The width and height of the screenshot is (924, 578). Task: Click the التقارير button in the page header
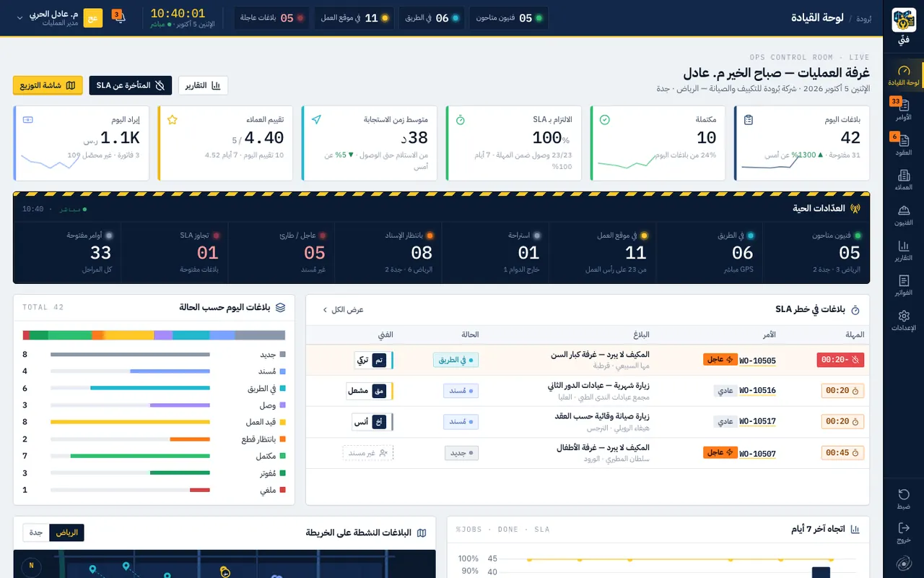pos(203,85)
